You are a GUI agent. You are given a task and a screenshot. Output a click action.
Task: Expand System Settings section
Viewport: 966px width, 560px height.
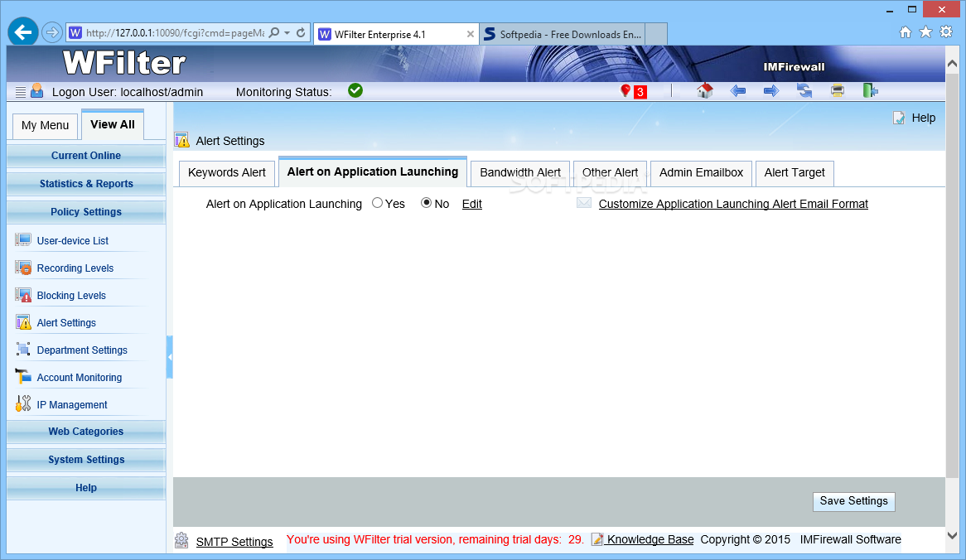tap(85, 460)
